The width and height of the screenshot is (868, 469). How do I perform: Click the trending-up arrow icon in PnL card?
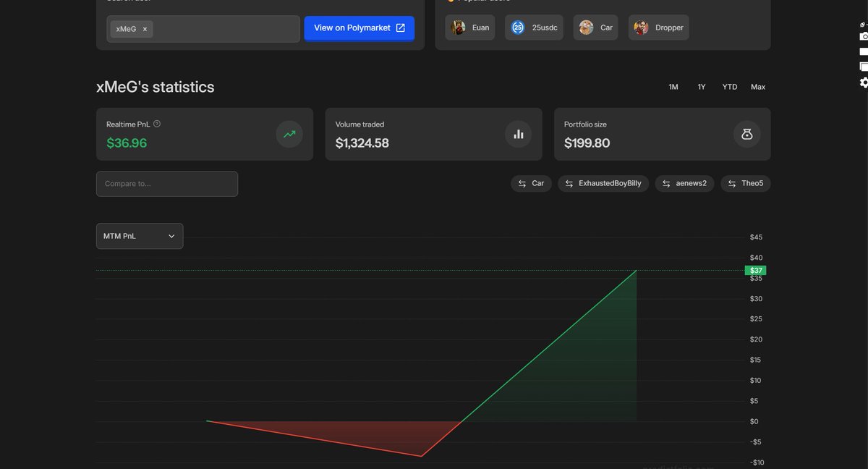pos(289,134)
